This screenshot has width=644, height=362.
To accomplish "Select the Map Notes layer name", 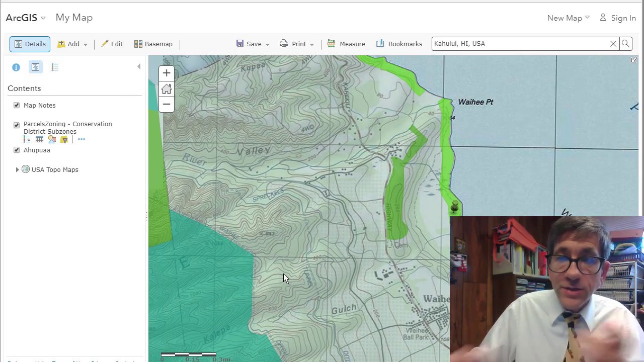I will pos(39,105).
